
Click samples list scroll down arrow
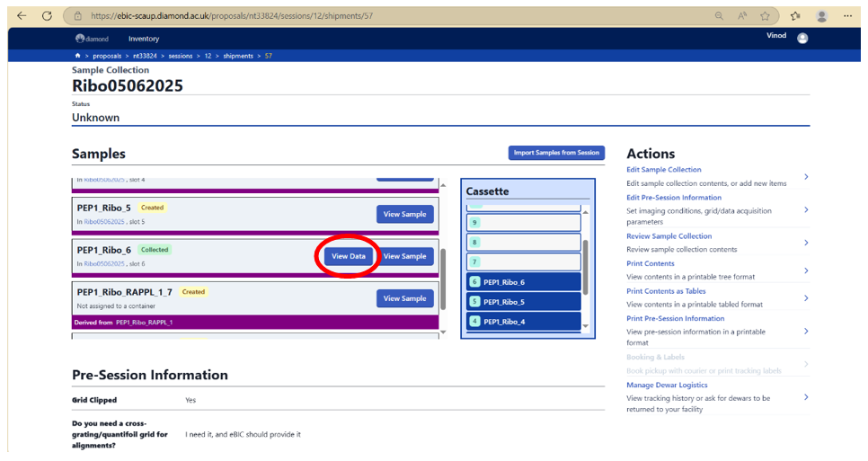(x=443, y=332)
